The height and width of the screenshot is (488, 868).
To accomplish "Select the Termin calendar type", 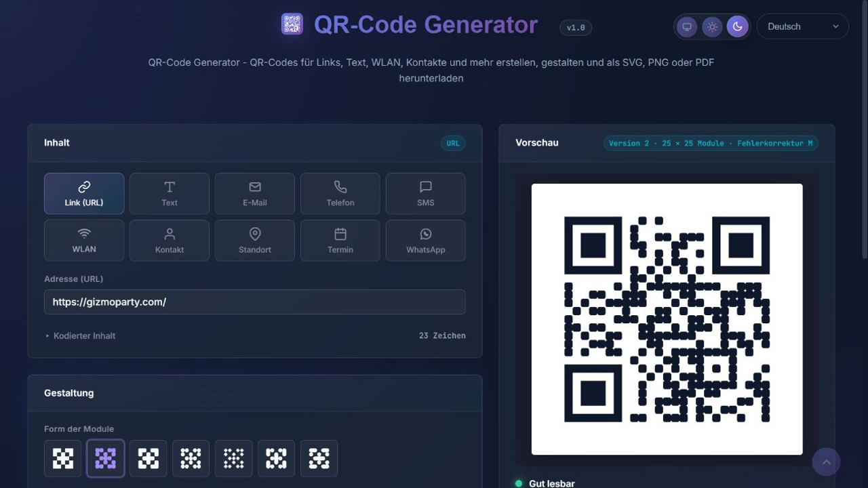I will pos(340,241).
